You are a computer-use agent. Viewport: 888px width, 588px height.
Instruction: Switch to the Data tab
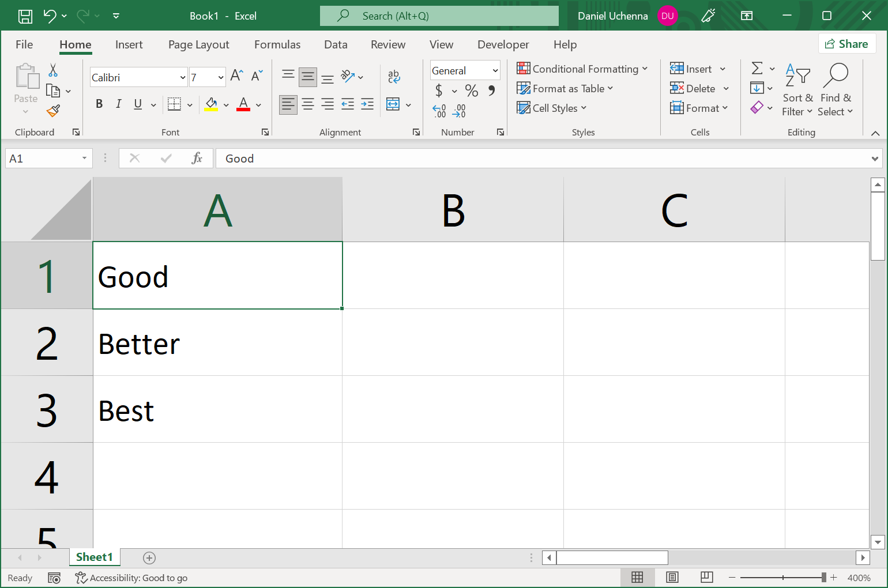click(336, 44)
